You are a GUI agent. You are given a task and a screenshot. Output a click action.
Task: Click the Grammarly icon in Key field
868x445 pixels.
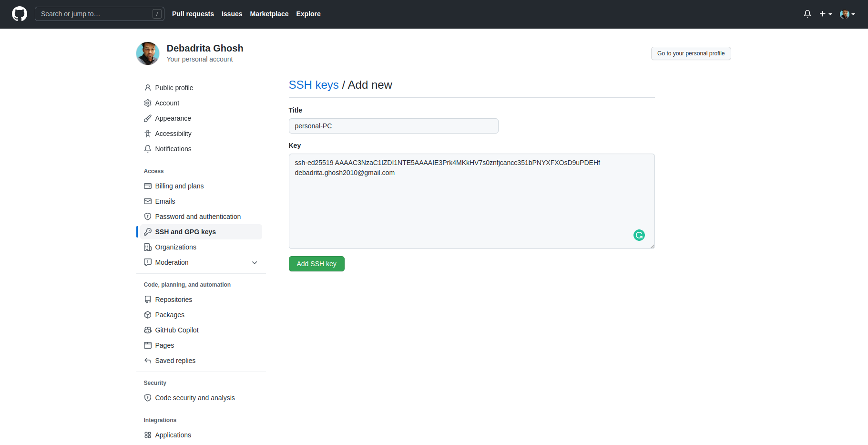click(x=639, y=235)
